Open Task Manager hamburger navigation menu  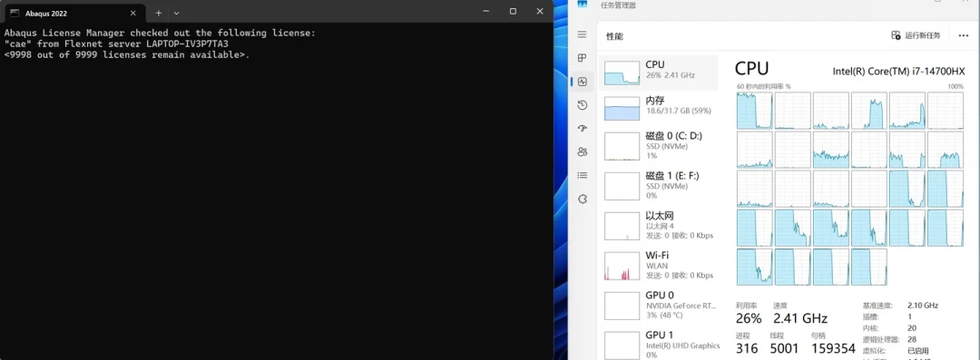[582, 34]
